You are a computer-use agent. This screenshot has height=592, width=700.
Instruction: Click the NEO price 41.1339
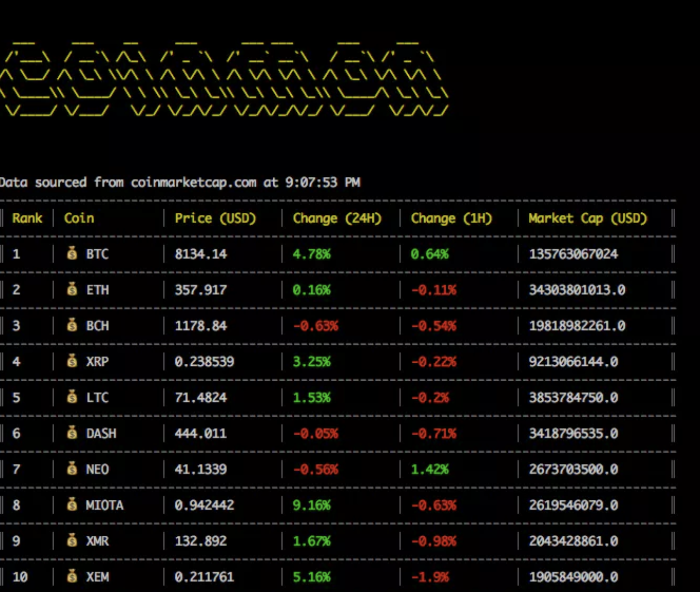pyautogui.click(x=201, y=469)
